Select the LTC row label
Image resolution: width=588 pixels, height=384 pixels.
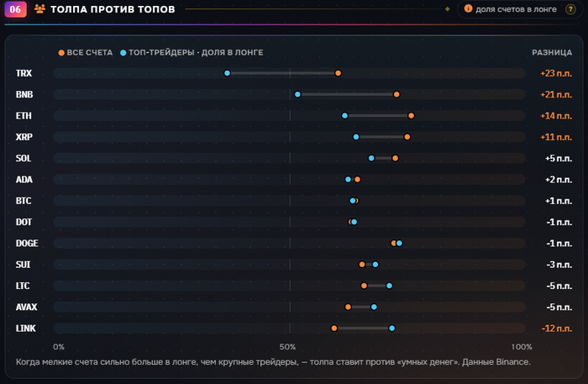[23, 286]
